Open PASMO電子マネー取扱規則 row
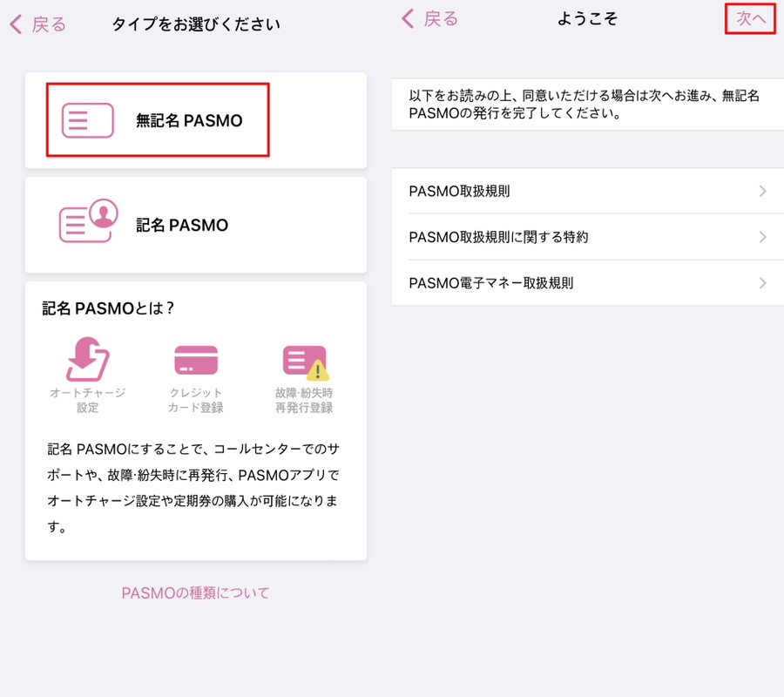This screenshot has height=697, width=784. pos(588,283)
